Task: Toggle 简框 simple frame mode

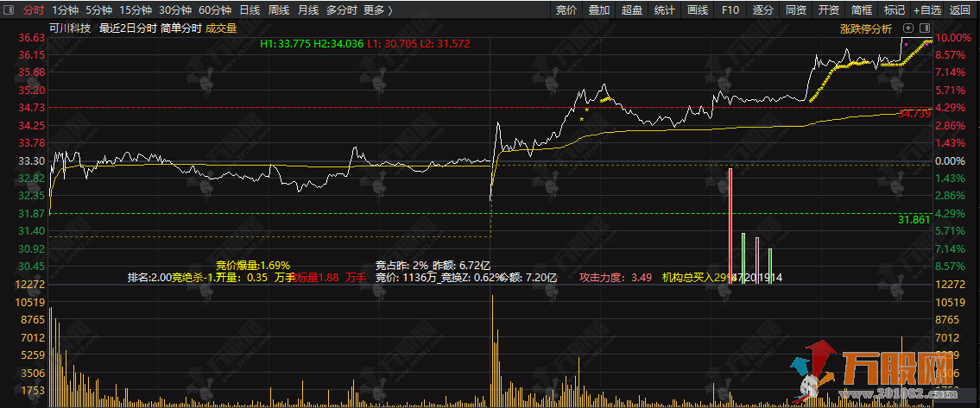Action: 861,10
